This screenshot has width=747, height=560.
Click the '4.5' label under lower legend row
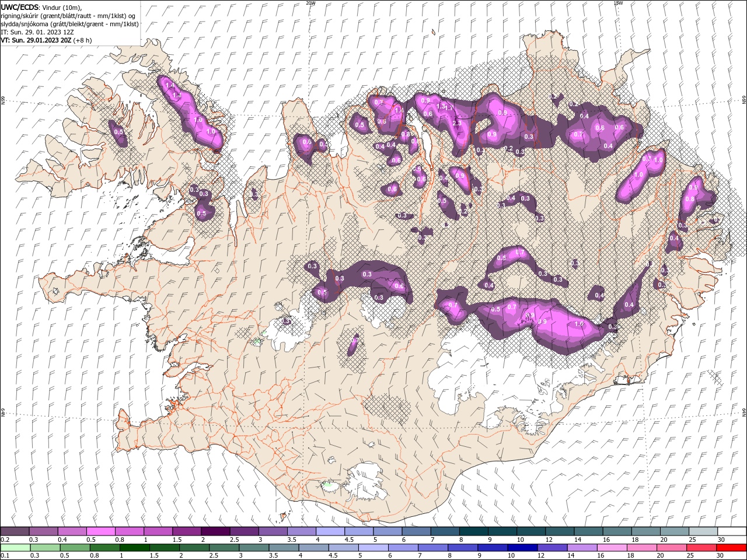pos(334,555)
